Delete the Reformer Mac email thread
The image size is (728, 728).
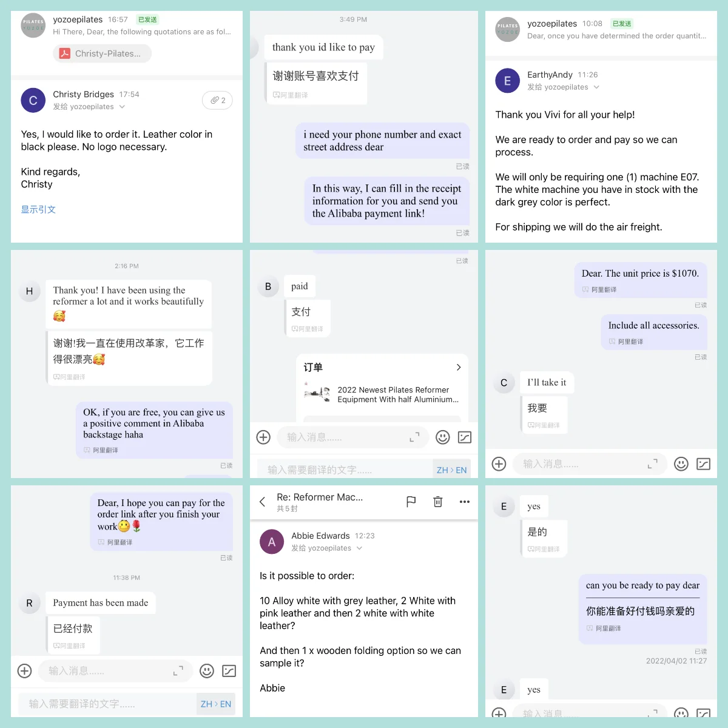(438, 502)
